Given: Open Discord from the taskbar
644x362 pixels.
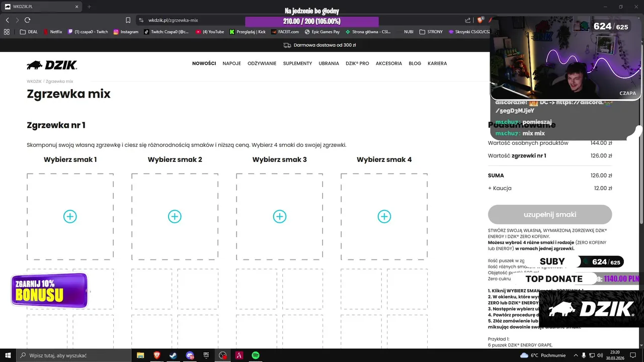Looking at the screenshot, I should tap(190, 355).
